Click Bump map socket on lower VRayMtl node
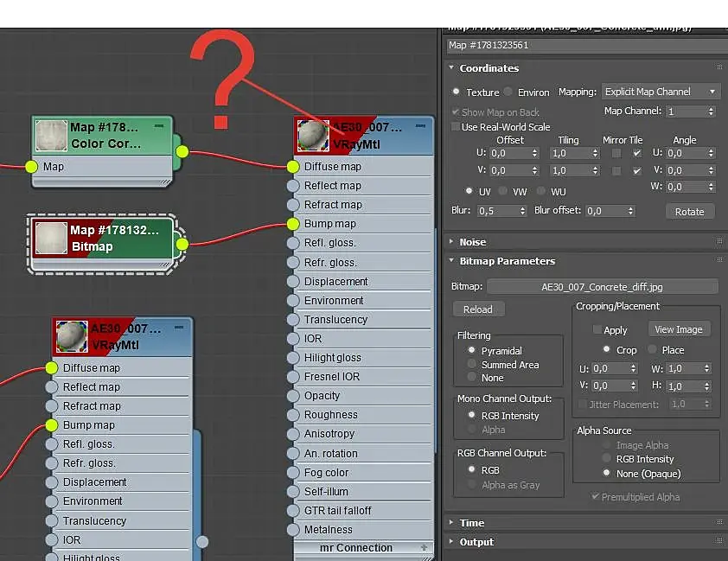728x561 pixels. (52, 425)
